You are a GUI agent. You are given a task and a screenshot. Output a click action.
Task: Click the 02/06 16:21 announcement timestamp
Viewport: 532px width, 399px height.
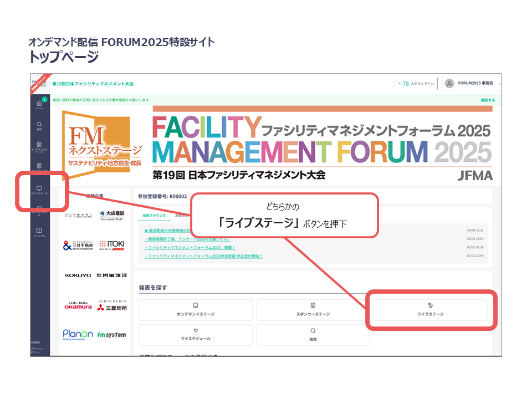tap(475, 231)
